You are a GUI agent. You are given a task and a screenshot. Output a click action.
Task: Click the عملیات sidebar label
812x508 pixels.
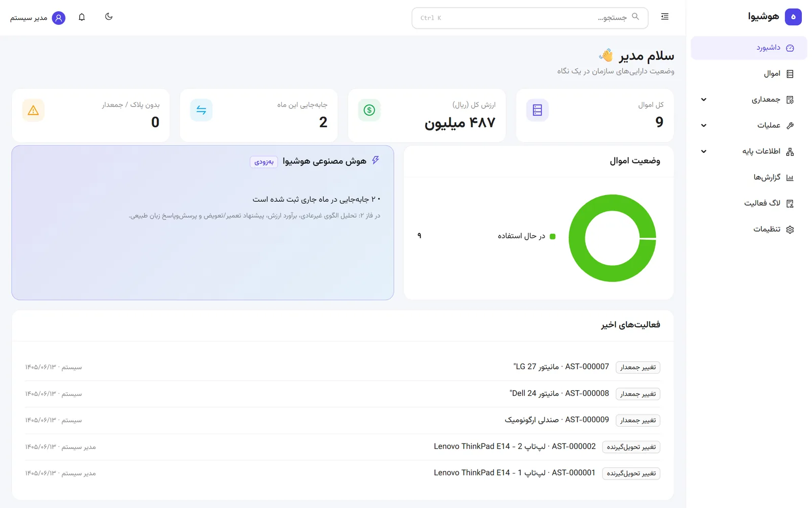tap(769, 125)
